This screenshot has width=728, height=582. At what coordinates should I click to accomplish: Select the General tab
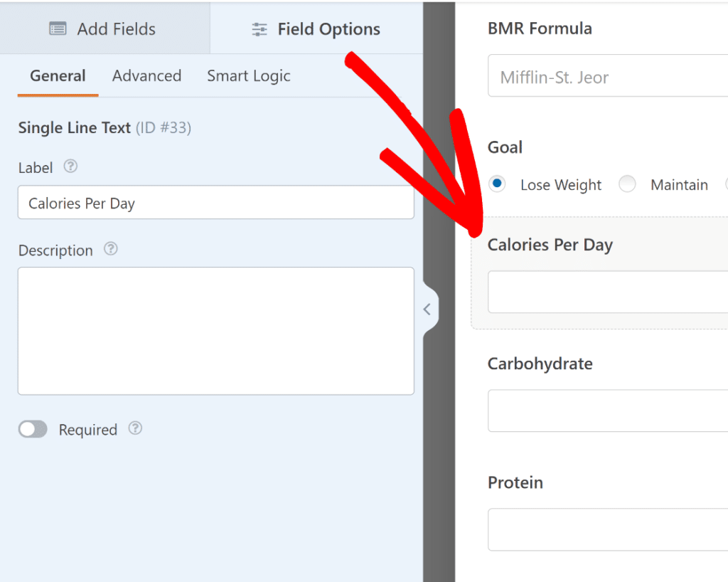[57, 75]
